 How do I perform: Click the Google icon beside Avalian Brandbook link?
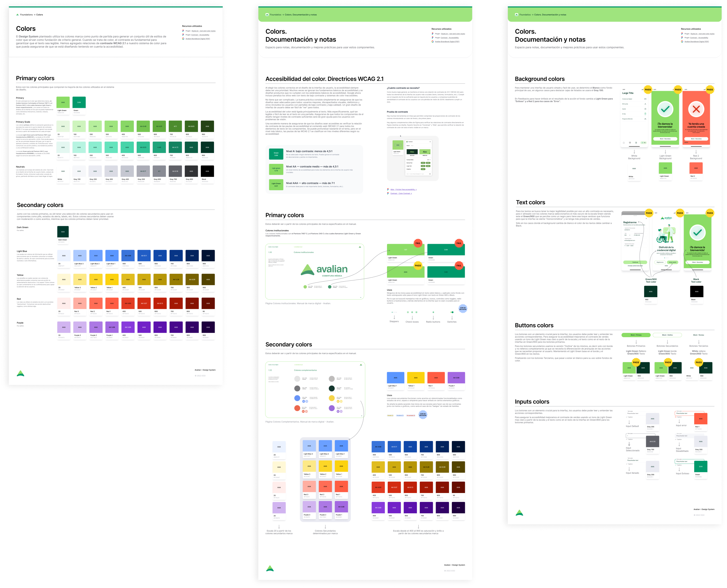[183, 39]
